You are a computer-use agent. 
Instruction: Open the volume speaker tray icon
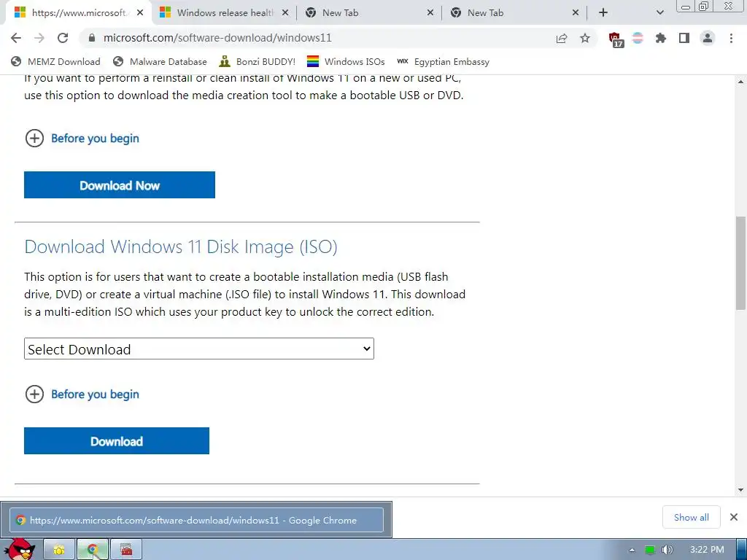pos(667,550)
